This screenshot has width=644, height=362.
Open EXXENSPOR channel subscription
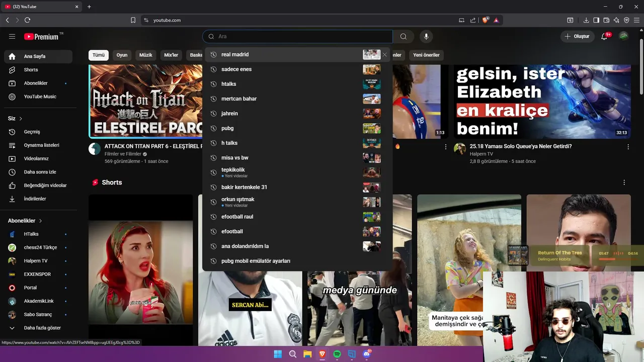(x=38, y=274)
